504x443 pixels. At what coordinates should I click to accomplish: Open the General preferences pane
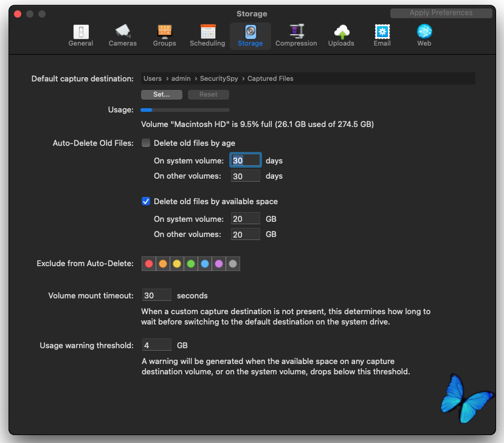pos(81,36)
